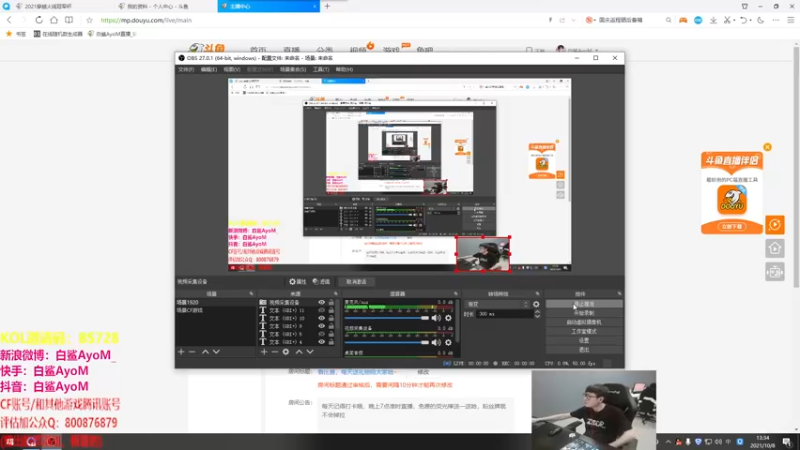The height and width of the screenshot is (450, 800).
Task: Click the 开始录制 start recording button
Action: coord(584,313)
